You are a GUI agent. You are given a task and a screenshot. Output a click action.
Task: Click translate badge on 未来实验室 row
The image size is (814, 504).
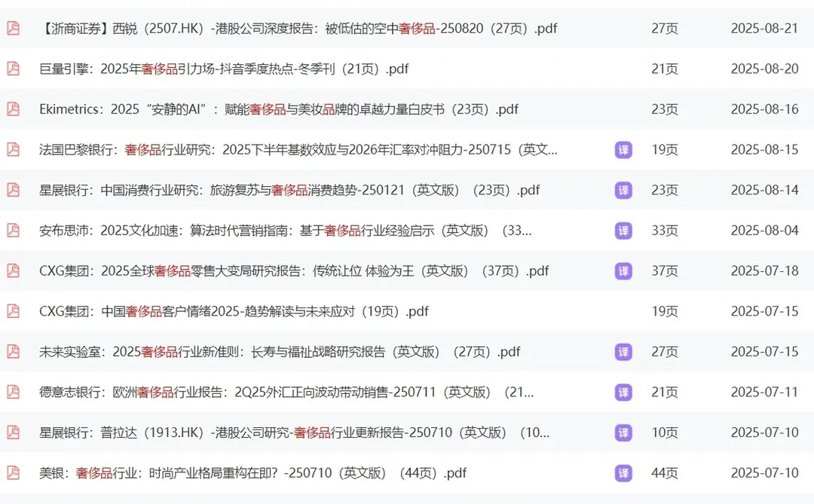point(623,352)
